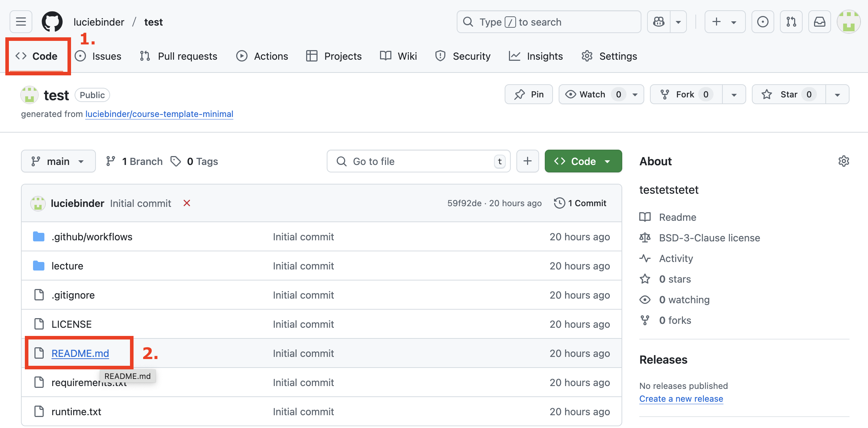Screen dimensions: 868x428
Task: Watch the repository for notifications
Action: [x=592, y=94]
